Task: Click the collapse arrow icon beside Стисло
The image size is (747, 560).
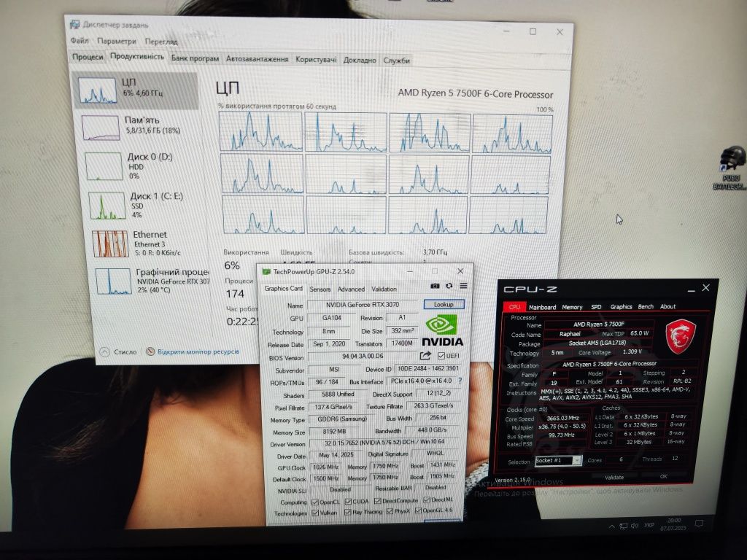Action: [x=105, y=351]
